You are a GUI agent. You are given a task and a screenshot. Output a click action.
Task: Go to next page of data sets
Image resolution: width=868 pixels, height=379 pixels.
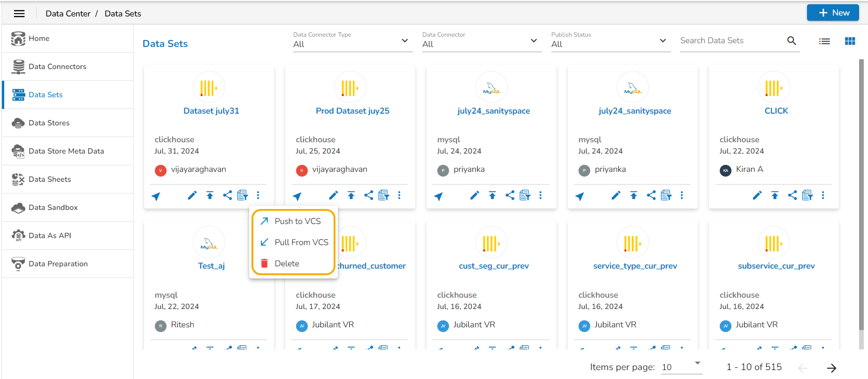click(831, 368)
